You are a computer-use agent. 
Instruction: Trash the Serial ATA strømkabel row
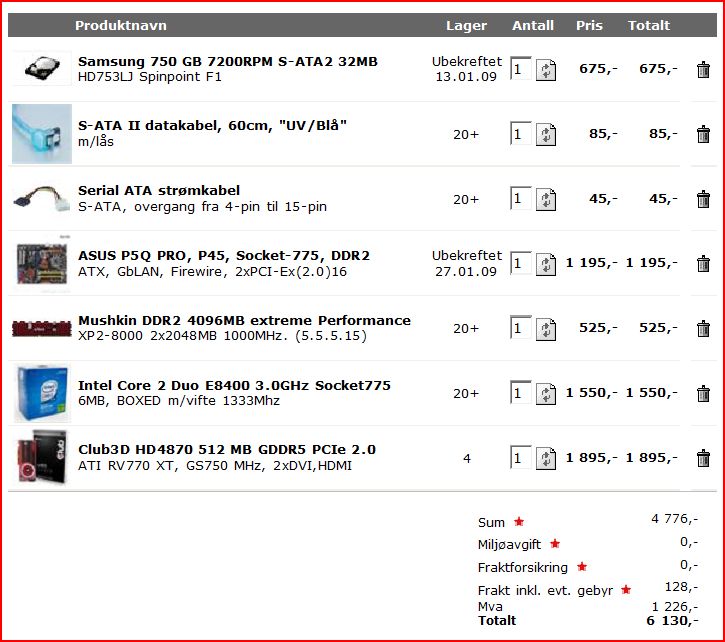click(703, 199)
